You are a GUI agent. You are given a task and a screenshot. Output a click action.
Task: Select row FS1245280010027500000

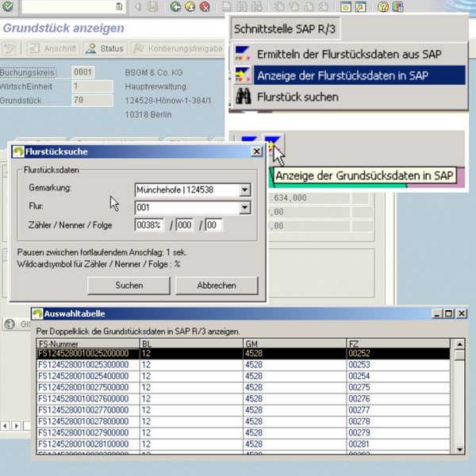(x=244, y=387)
